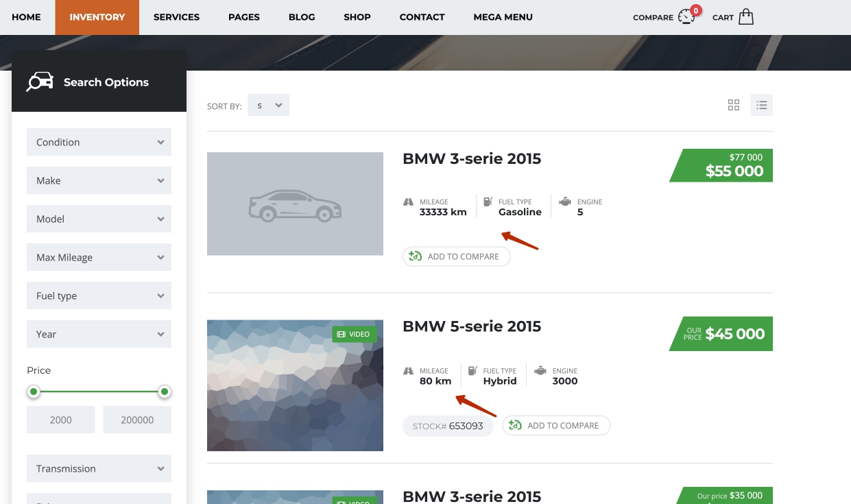Open the Mega Menu item

click(503, 17)
